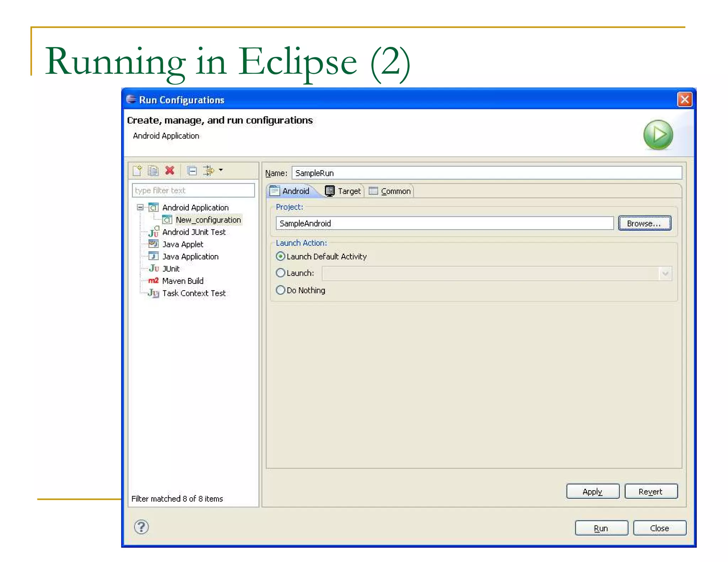Select the Do Nothing radio button
The height and width of the screenshot is (562, 728).
pos(280,290)
